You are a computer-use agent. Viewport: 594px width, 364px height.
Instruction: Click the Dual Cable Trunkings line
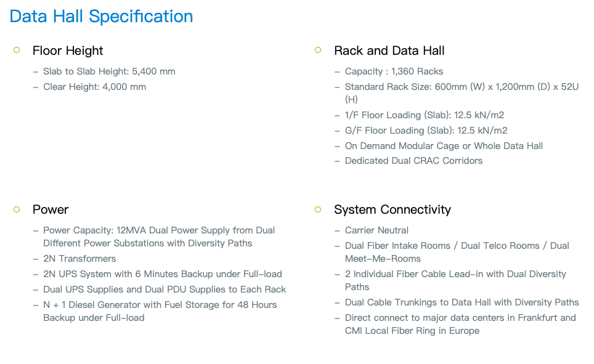coord(462,302)
